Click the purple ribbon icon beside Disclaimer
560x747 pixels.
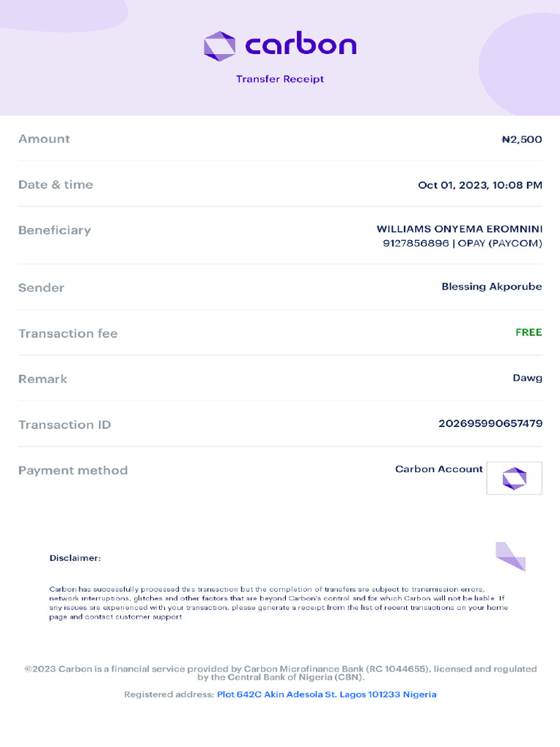(x=510, y=557)
